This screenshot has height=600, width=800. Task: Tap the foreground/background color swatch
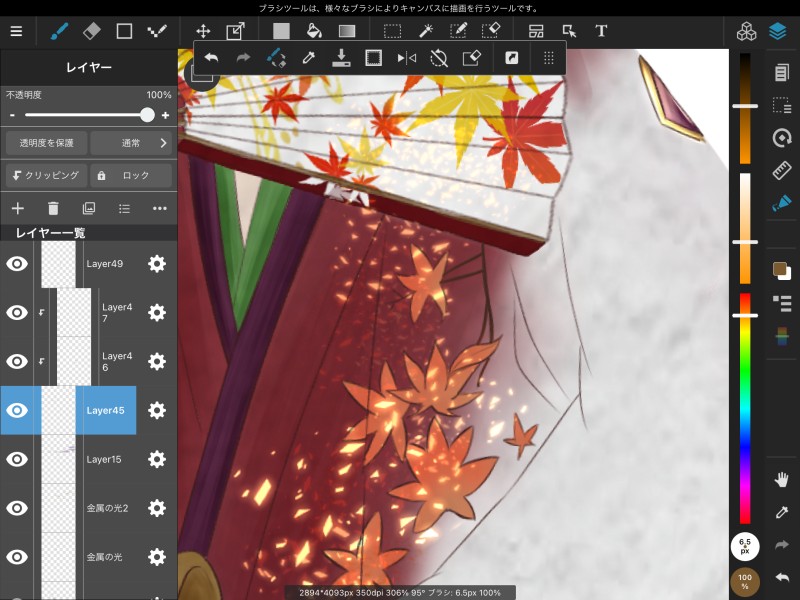point(781,270)
